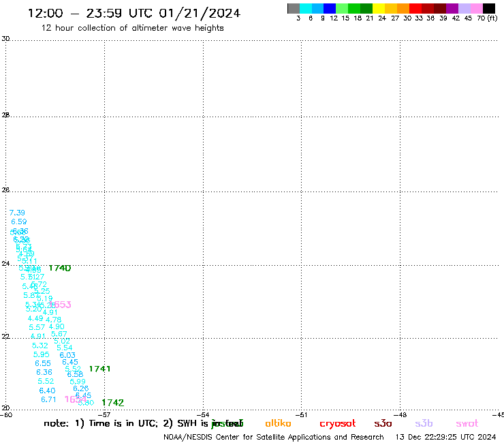Click the '45' color scale label

(468, 18)
